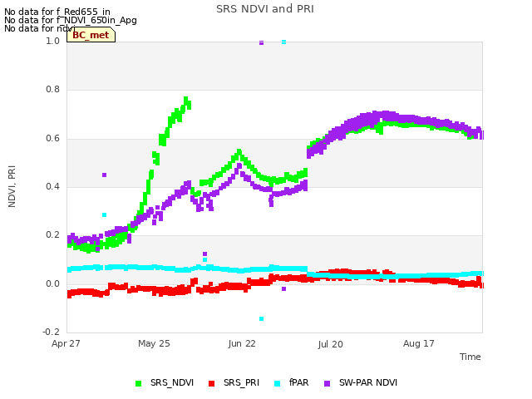
Task: Click the cyan outlier point below -0.1
Action: click(261, 318)
